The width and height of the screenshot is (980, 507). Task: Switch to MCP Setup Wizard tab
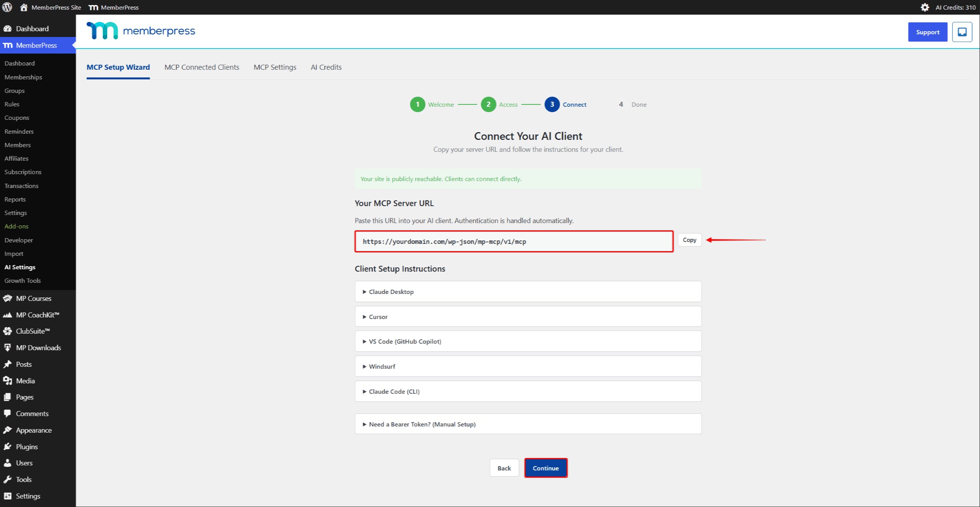[x=118, y=67]
